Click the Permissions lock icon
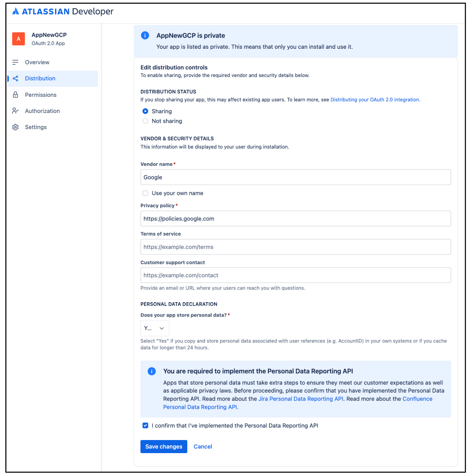469x476 pixels. 15,95
